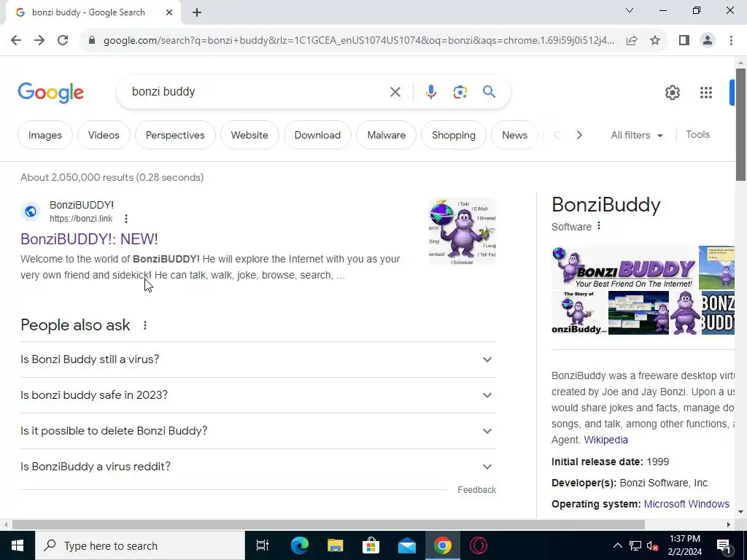Close the bonzi buddy search tab
The image size is (747, 560).
pyautogui.click(x=169, y=13)
